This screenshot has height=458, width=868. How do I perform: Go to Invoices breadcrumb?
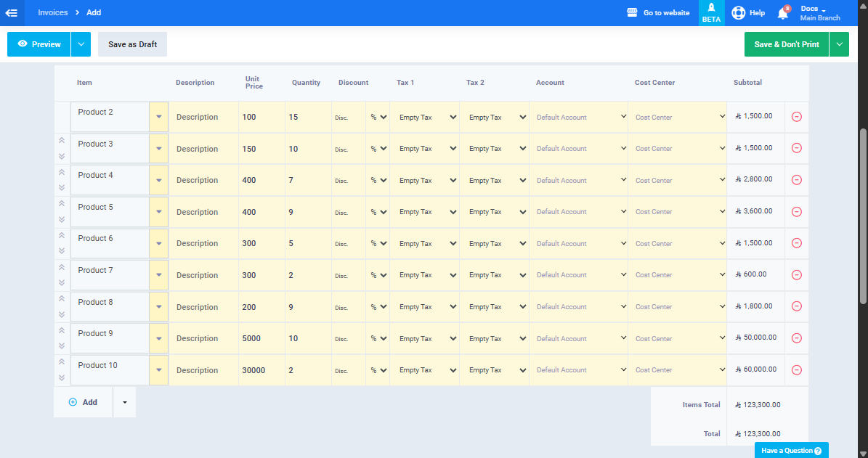pyautogui.click(x=53, y=13)
